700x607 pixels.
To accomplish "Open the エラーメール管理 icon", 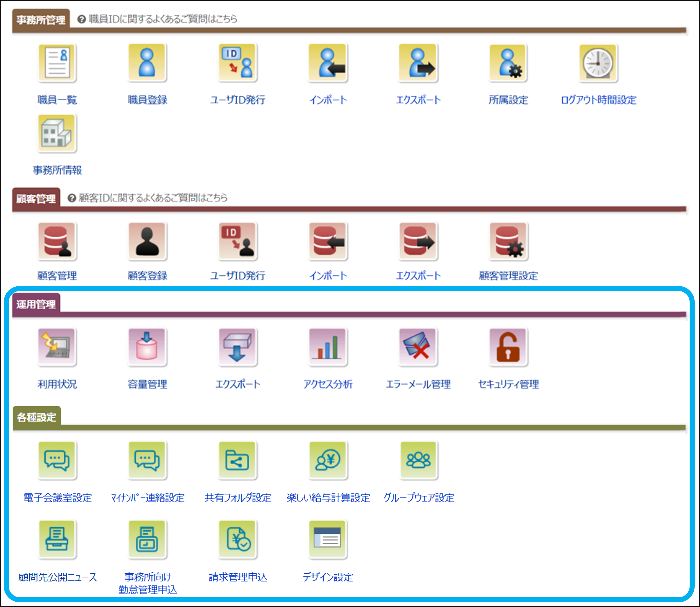I will [x=418, y=347].
